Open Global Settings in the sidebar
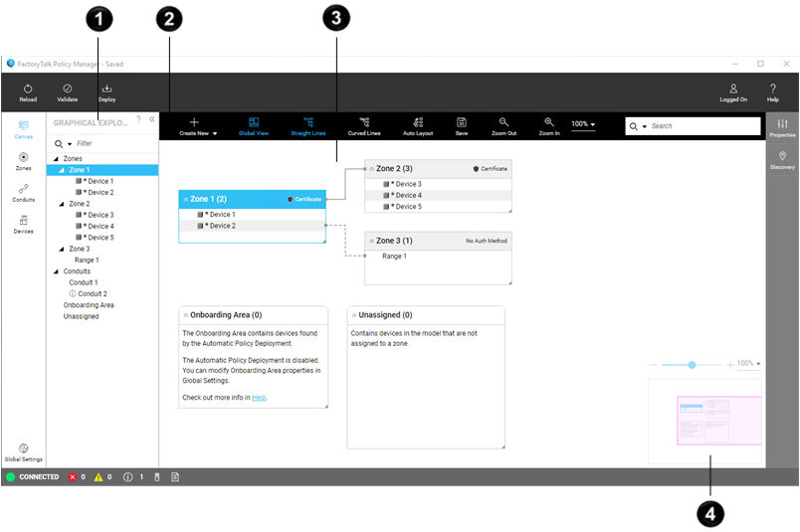800x532 pixels. coord(23,449)
